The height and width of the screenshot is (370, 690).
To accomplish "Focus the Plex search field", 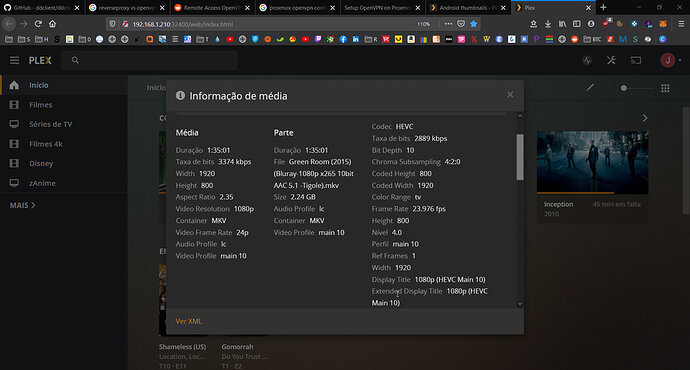I will [x=150, y=60].
